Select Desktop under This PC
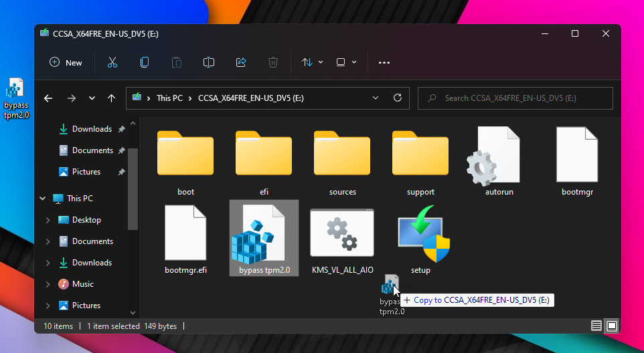Screen dimensions: 644x353 [80, 220]
